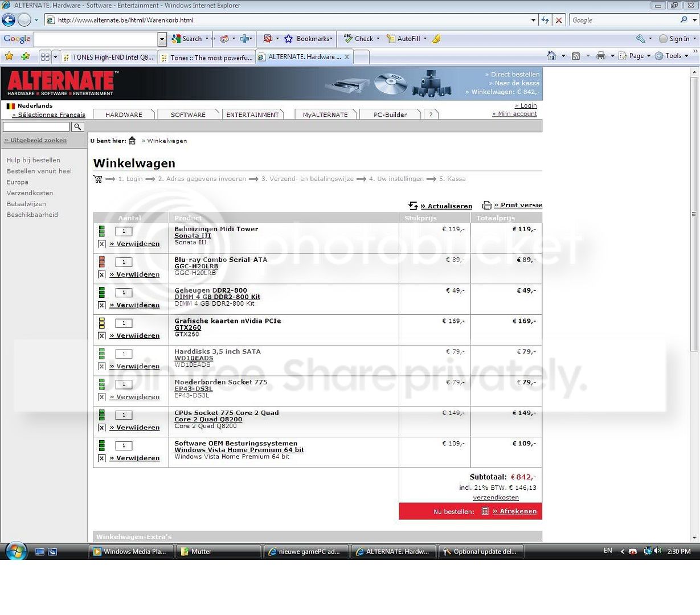The width and height of the screenshot is (700, 615).
Task: Open the Google toolbar search dropdown
Action: (x=162, y=39)
